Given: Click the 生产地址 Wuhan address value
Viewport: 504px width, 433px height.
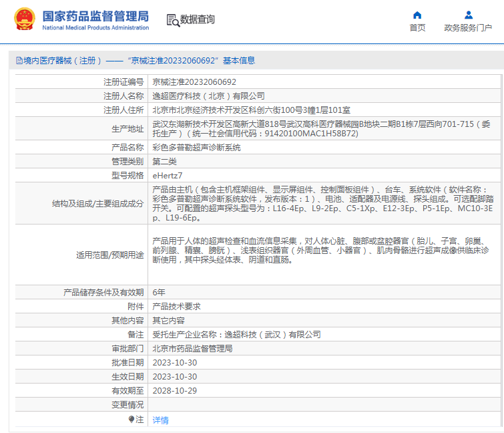Looking at the screenshot, I should (322, 129).
